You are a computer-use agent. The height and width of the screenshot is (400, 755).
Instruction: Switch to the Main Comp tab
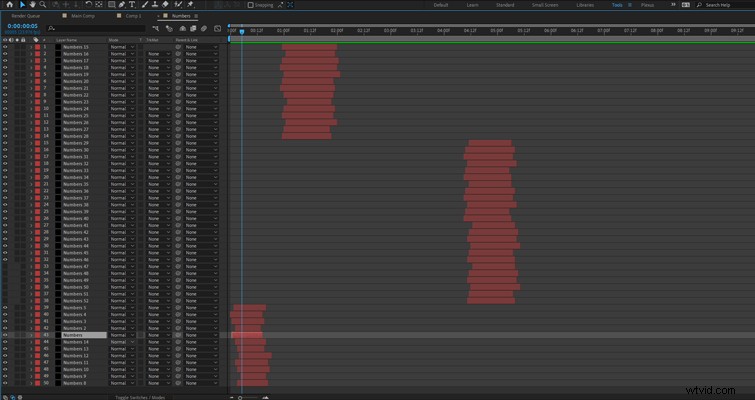click(83, 16)
